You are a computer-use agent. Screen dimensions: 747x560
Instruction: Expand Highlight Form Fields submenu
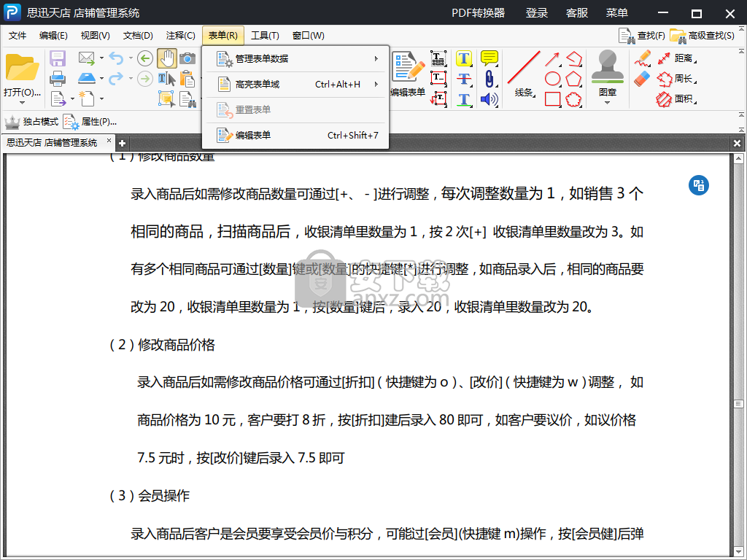pyautogui.click(x=296, y=85)
